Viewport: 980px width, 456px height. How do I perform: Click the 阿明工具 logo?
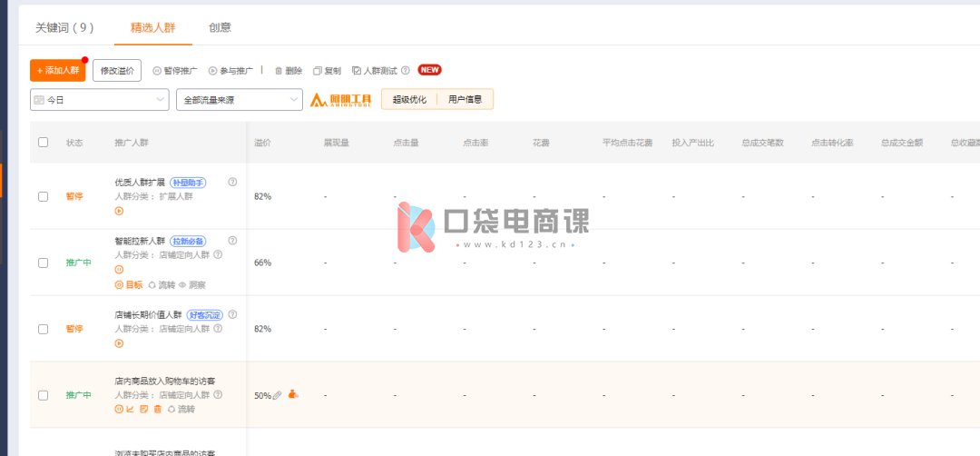click(342, 99)
